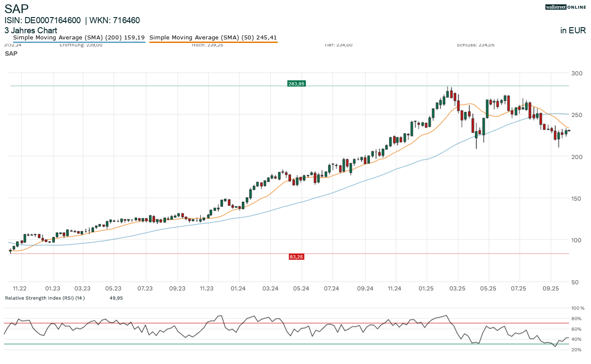Click the 05.24 date on x-axis

tap(301, 288)
